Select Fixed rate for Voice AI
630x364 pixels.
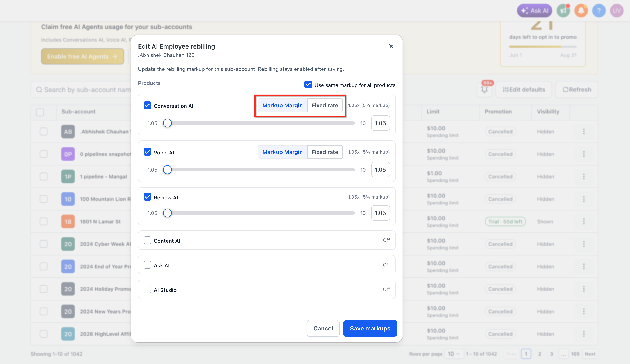click(x=325, y=152)
